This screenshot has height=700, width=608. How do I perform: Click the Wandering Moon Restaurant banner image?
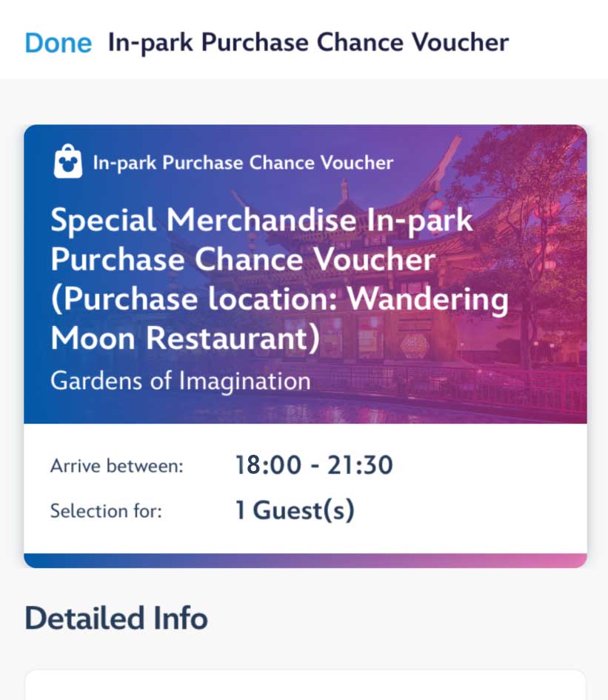coord(305,274)
